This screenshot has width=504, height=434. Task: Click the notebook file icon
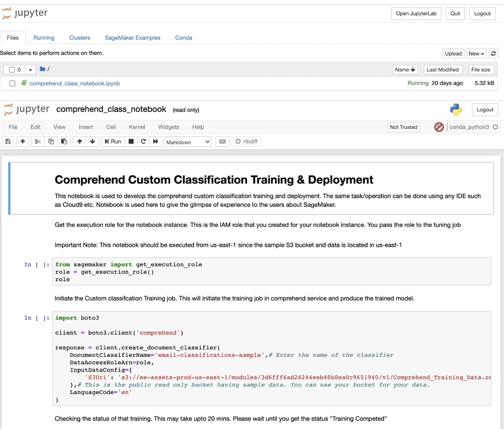tap(24, 83)
